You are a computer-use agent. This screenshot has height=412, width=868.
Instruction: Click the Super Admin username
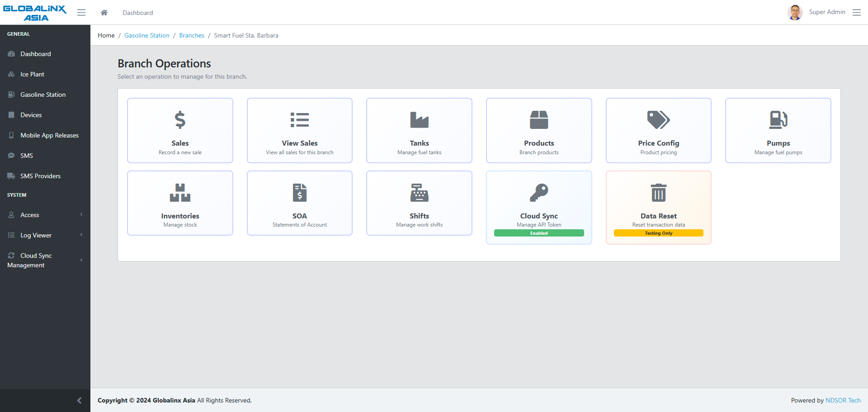pos(827,12)
